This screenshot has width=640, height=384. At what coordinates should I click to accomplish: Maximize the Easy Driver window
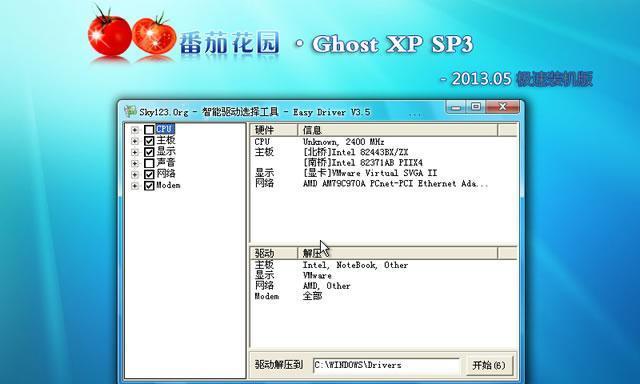476,107
